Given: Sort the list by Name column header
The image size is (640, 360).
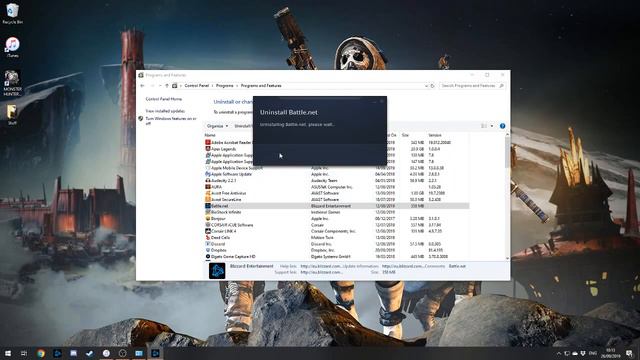Looking at the screenshot, I should [210, 135].
